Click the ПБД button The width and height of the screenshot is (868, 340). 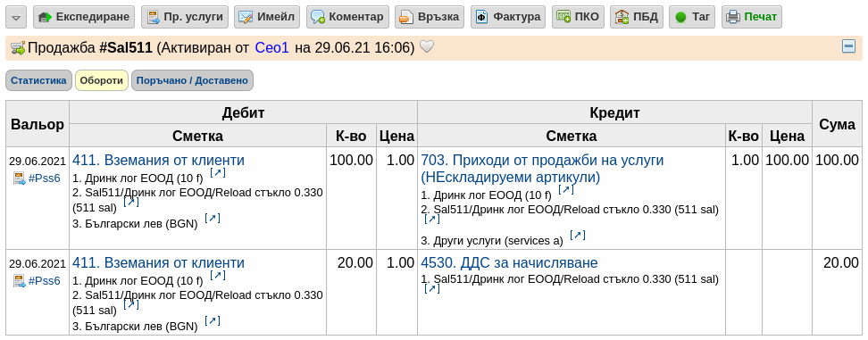coord(637,17)
